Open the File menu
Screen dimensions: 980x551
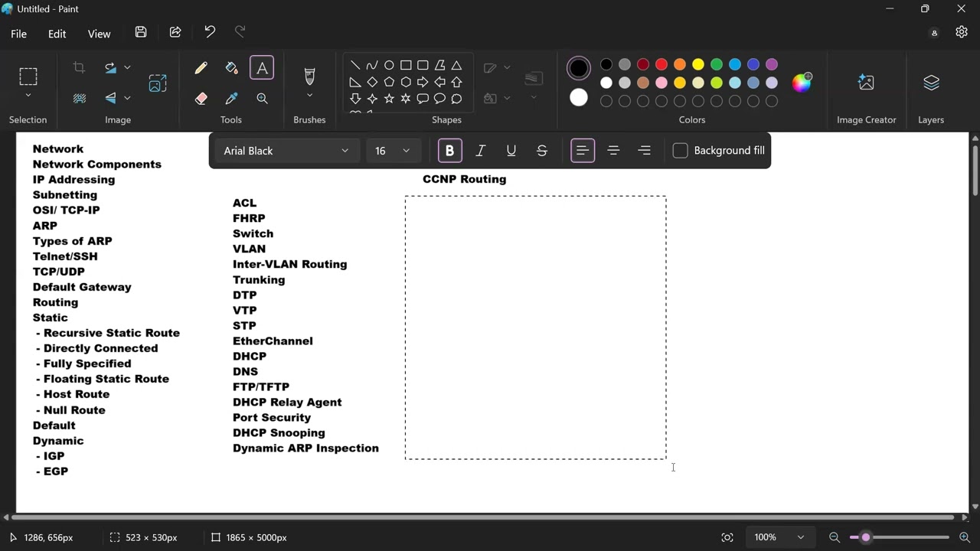coord(19,34)
